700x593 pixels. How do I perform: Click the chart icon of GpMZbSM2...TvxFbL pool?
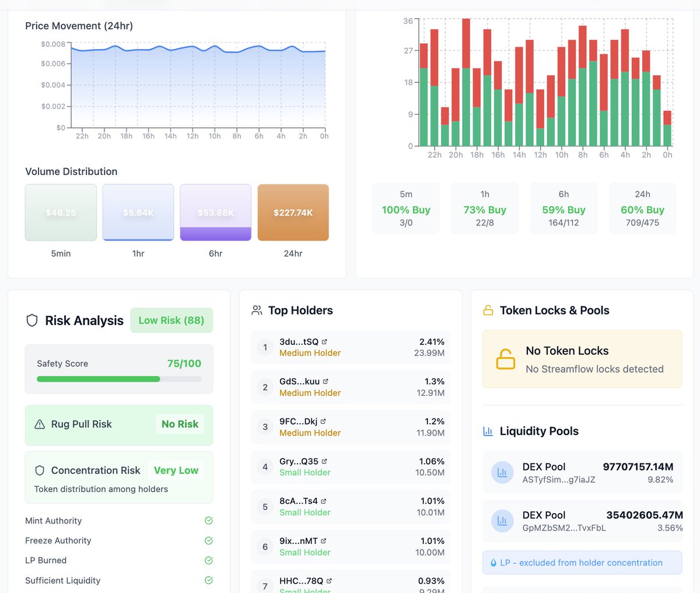pos(502,521)
